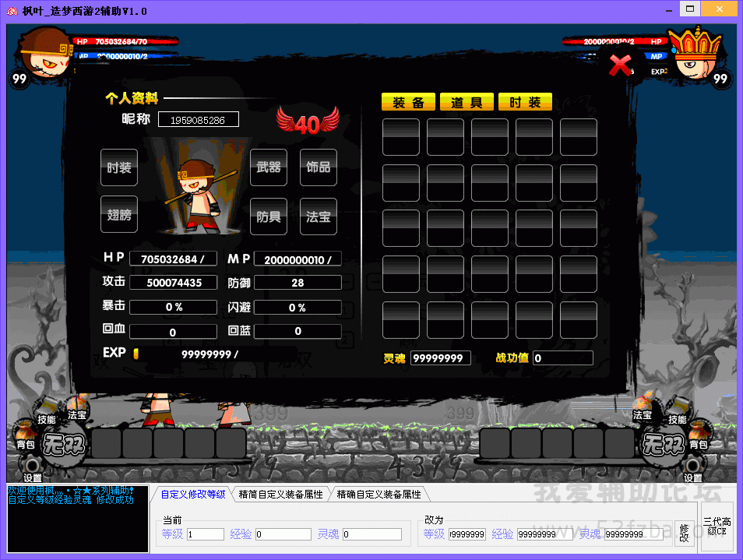Image resolution: width=743 pixels, height=560 pixels.
Task: Switch to the 装备 inventory tab
Action: tap(408, 103)
